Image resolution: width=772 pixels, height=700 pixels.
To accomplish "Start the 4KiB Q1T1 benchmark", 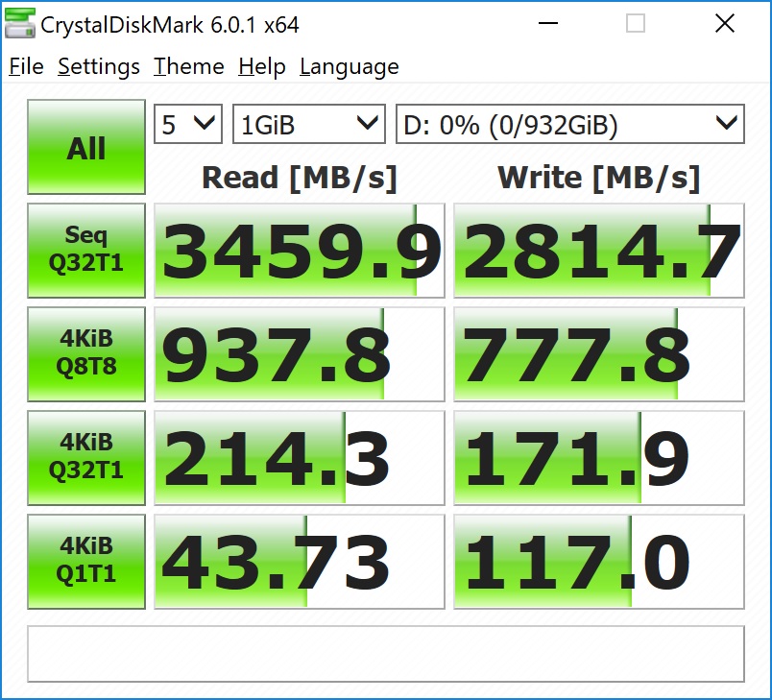I will coord(86,562).
